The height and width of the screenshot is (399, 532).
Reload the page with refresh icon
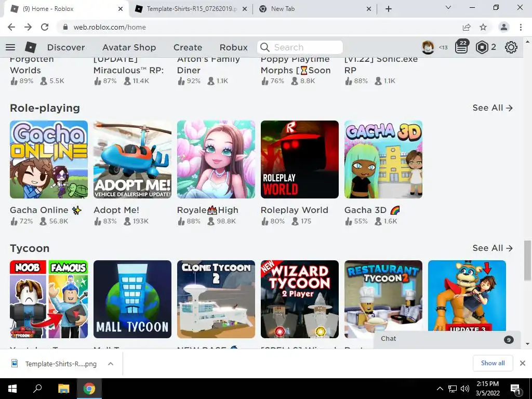(45, 27)
